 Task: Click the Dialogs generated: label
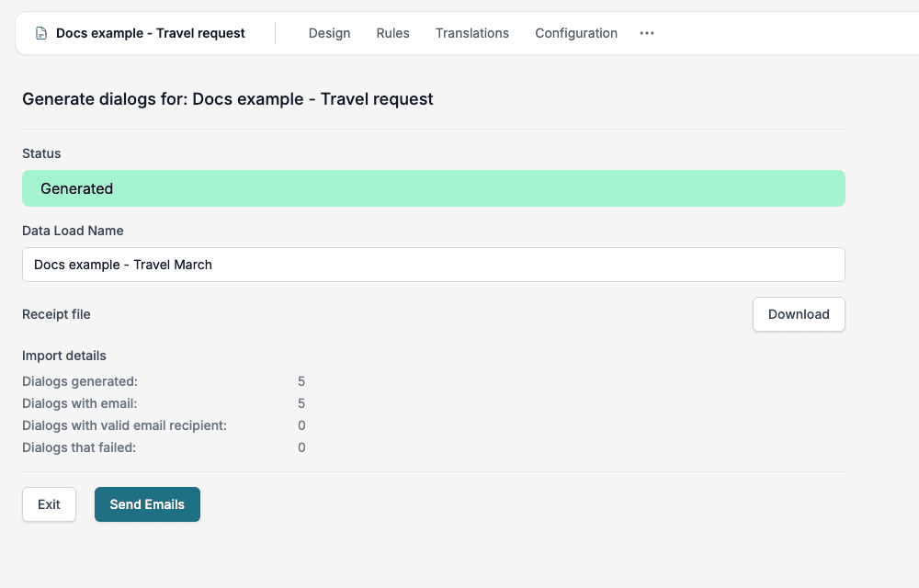click(80, 381)
